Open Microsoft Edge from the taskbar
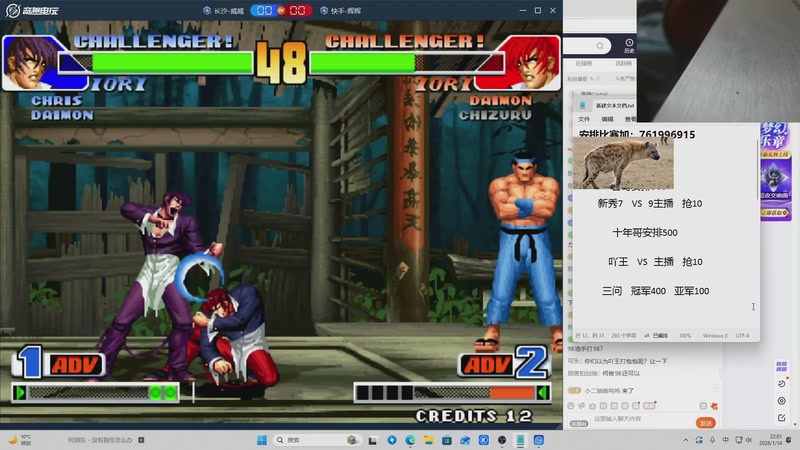 click(x=410, y=440)
